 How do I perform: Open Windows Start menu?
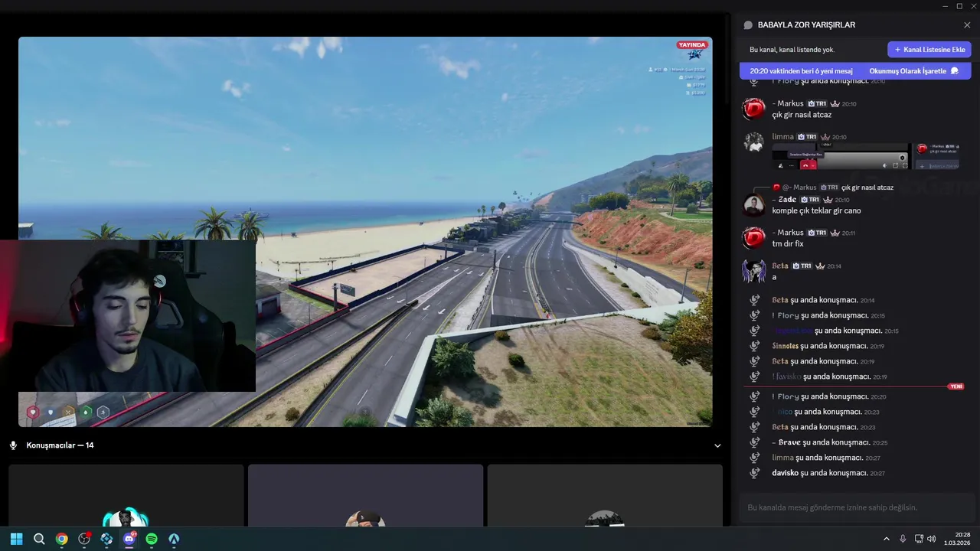coord(16,539)
